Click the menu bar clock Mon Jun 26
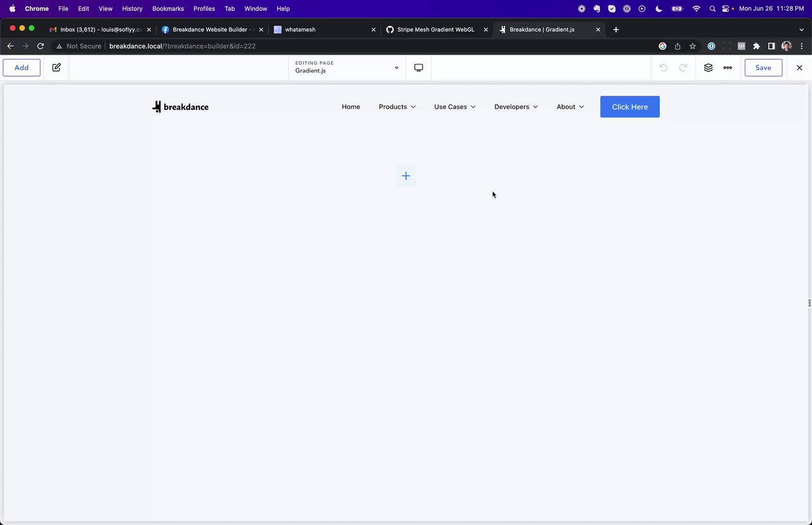812x525 pixels. tap(771, 9)
